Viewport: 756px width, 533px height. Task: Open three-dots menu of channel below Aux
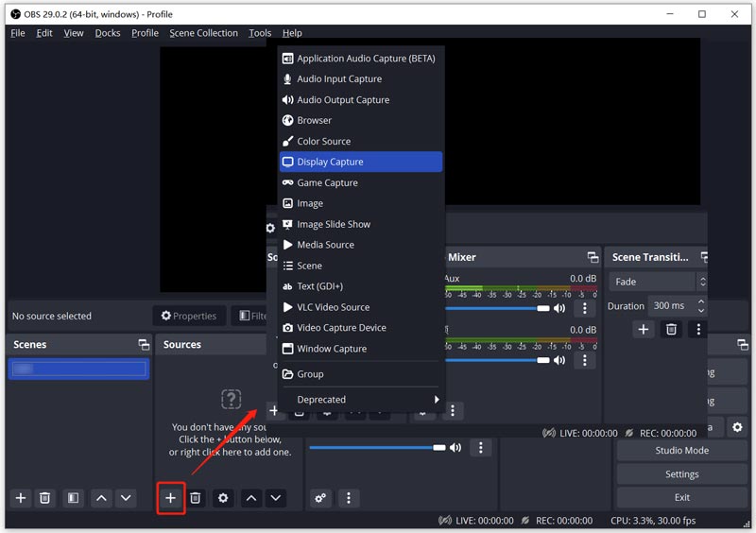[585, 360]
